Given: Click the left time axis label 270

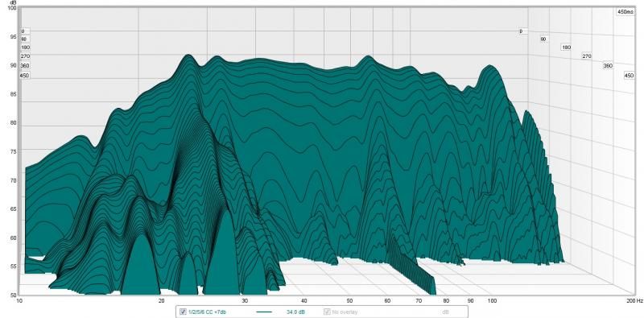Looking at the screenshot, I should tap(26, 56).
